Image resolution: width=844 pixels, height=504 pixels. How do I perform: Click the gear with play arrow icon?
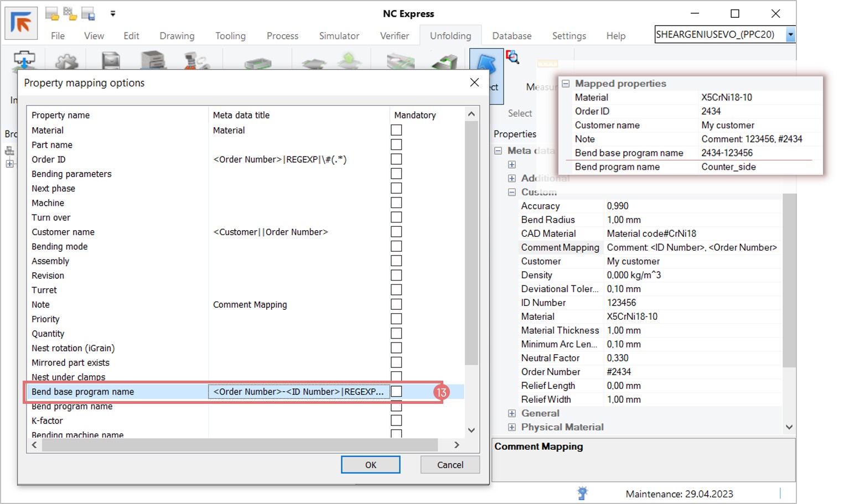(x=66, y=60)
